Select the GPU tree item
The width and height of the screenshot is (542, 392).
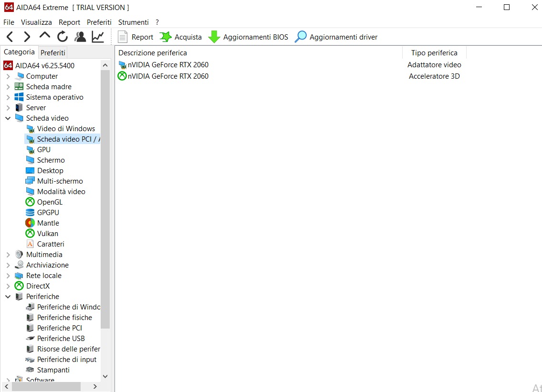pyautogui.click(x=44, y=150)
